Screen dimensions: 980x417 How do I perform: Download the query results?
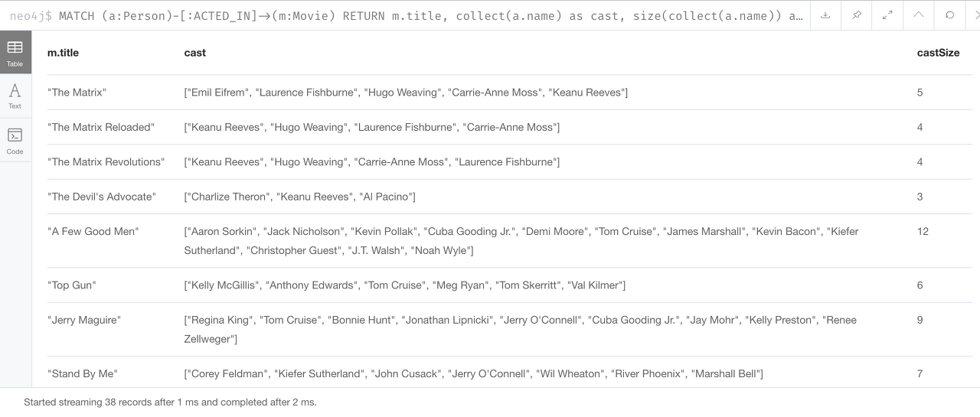point(825,15)
